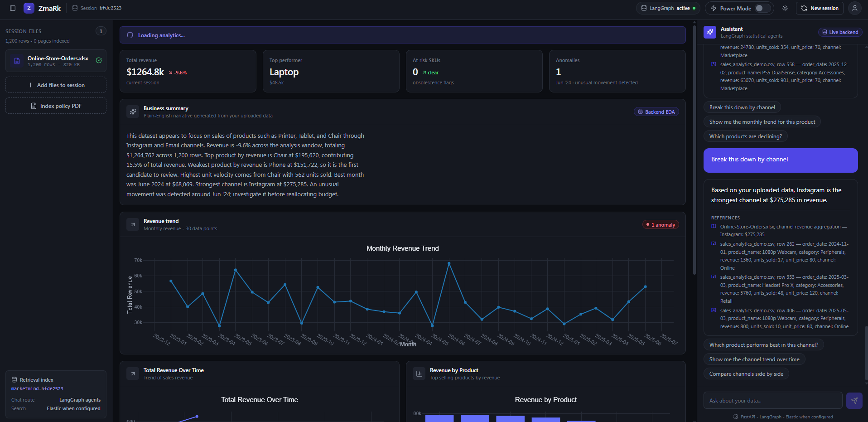
Task: Click the Business summary sparkle icon
Action: pos(133,112)
